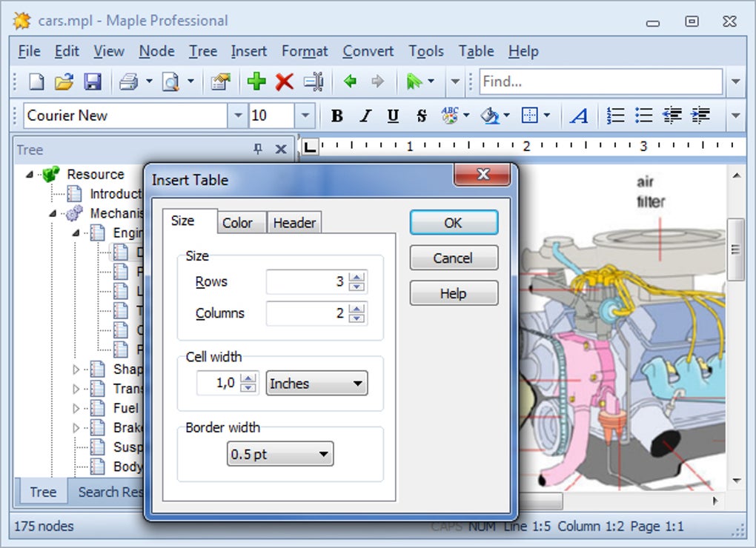Apply Italic formatting
Screen dimensions: 756x548
point(365,116)
